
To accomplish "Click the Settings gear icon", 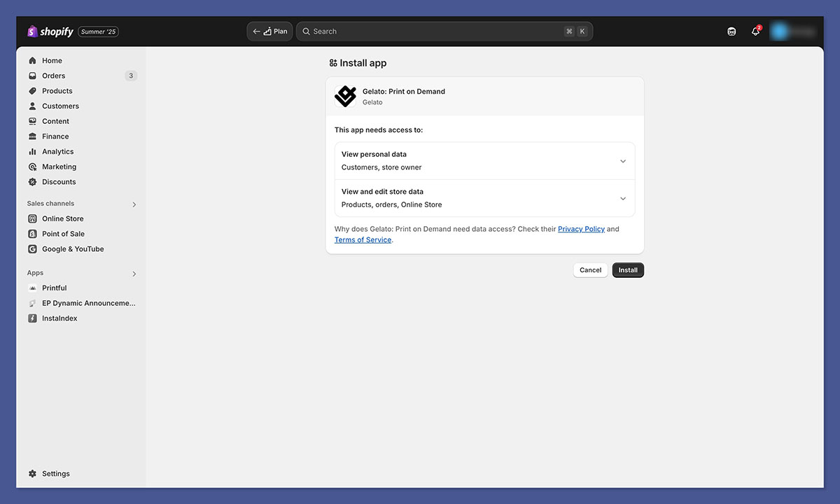I will (32, 474).
